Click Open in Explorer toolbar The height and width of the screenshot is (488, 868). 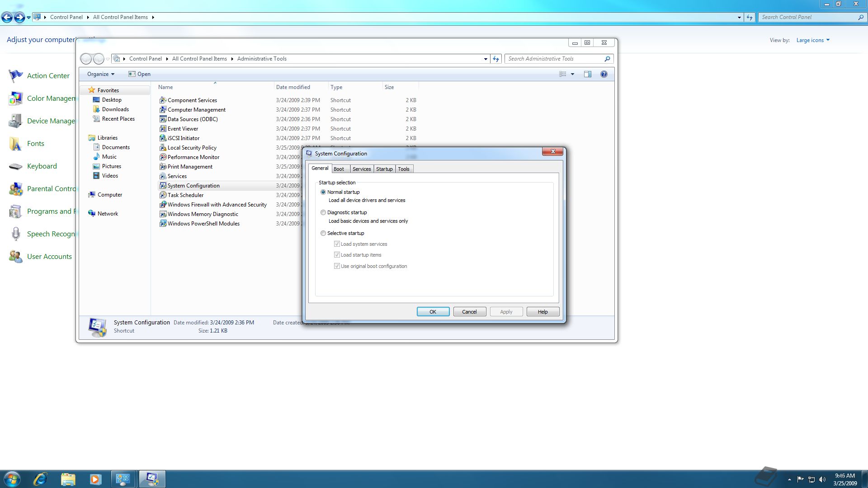click(x=139, y=74)
